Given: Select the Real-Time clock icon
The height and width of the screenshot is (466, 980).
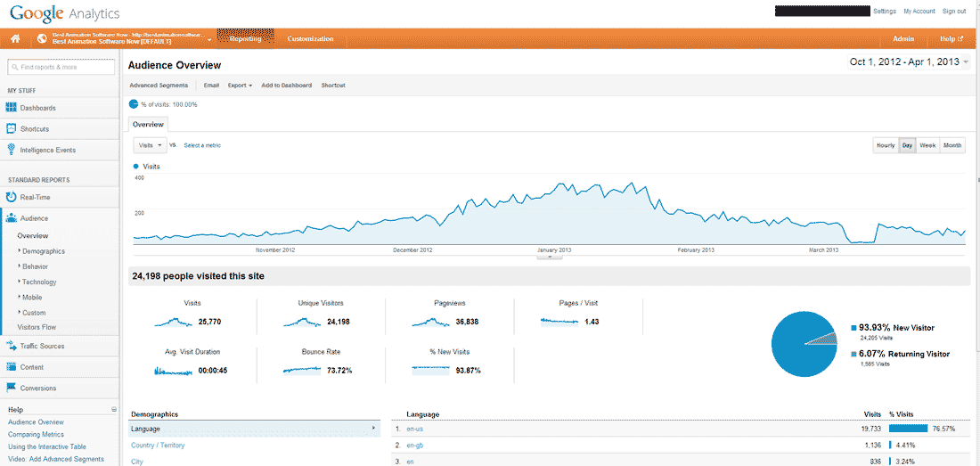Looking at the screenshot, I should coord(12,197).
